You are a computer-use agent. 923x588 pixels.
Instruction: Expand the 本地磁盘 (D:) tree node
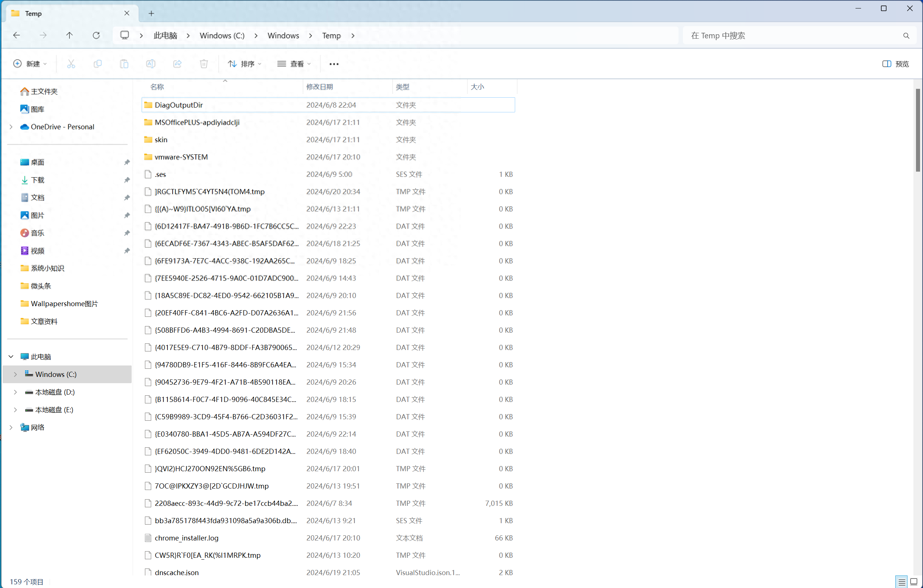pos(15,392)
